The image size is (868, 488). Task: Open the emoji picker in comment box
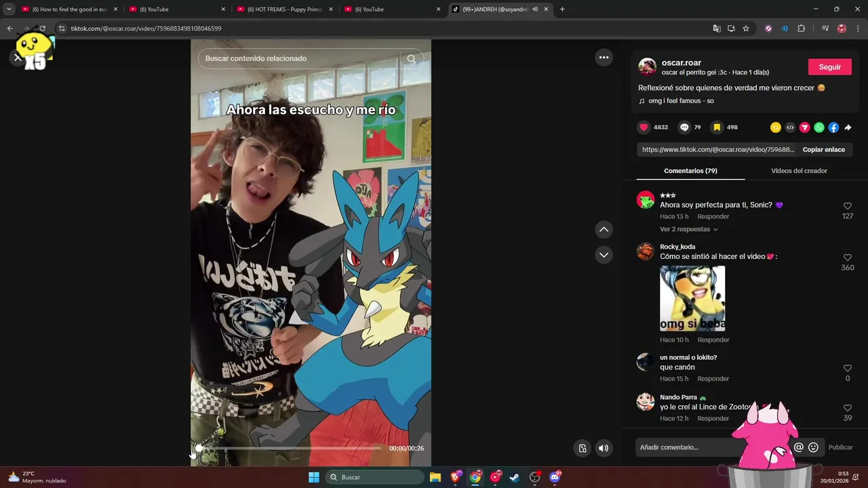[x=813, y=447]
